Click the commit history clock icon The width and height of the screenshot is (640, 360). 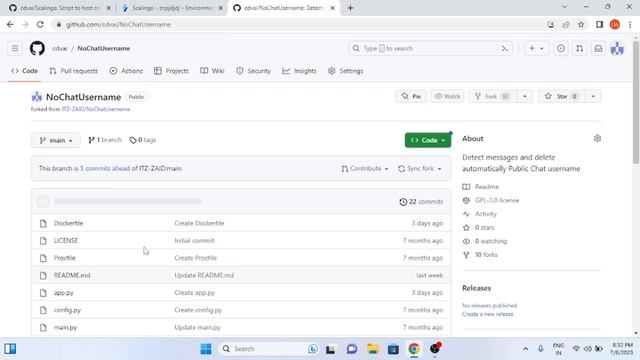pyautogui.click(x=403, y=202)
